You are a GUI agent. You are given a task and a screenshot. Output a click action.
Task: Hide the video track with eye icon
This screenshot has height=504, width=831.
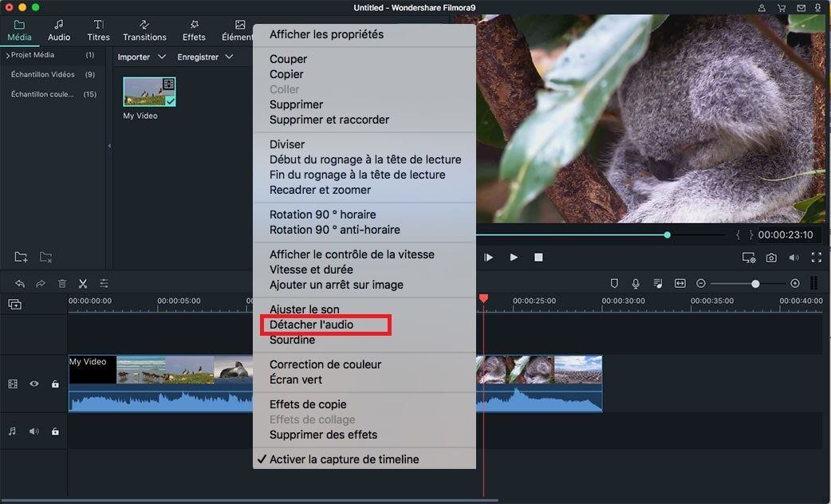pos(34,384)
